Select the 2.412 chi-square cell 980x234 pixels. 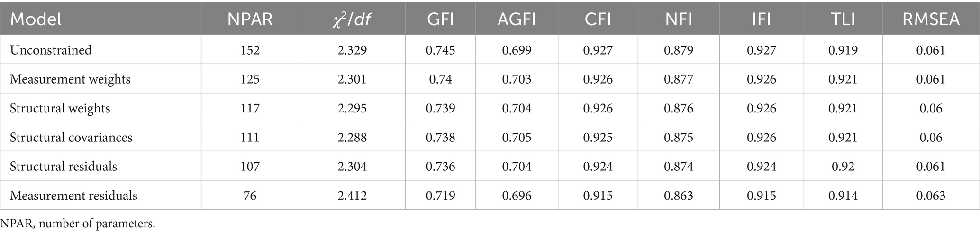[x=352, y=196]
